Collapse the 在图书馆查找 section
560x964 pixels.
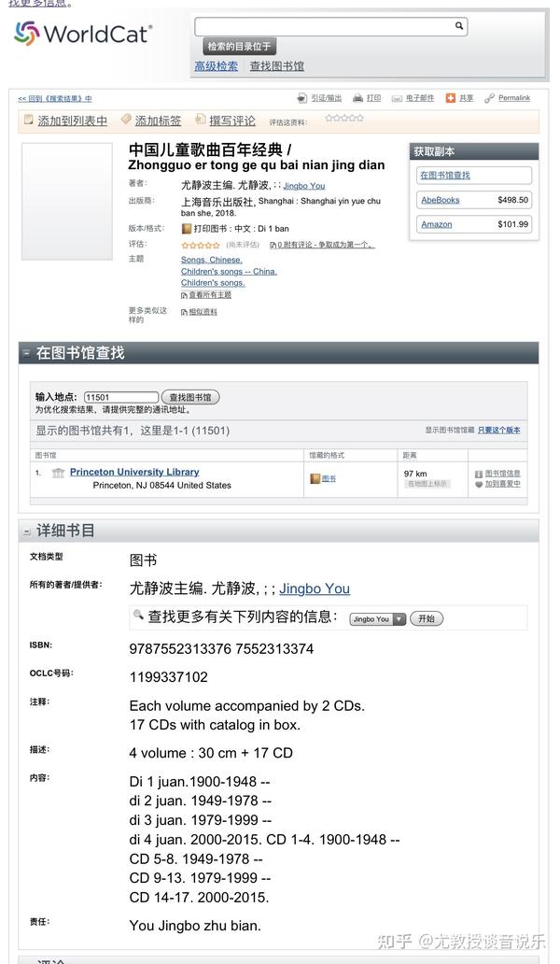pyautogui.click(x=25, y=352)
